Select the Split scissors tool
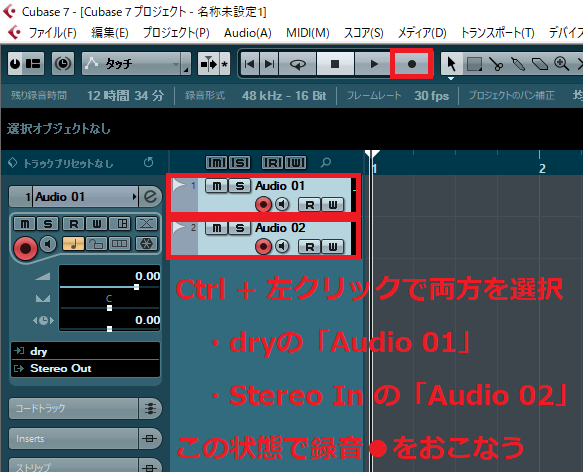Viewport: 583px width, 472px height. [x=496, y=64]
